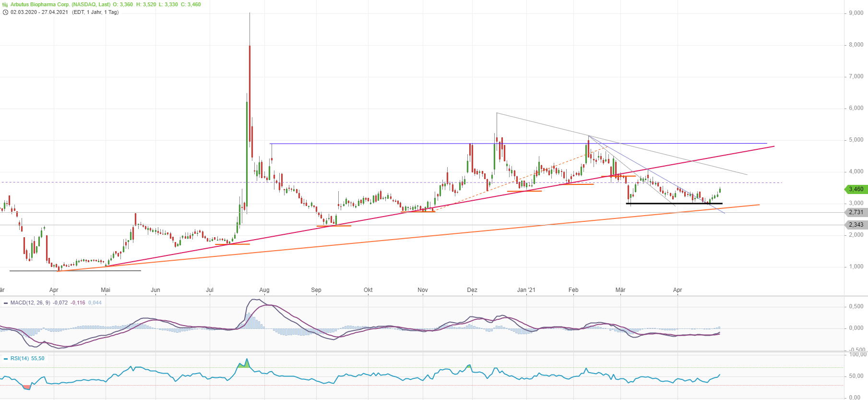
Task: Click the Jan '21 label on time axis
Action: [526, 290]
